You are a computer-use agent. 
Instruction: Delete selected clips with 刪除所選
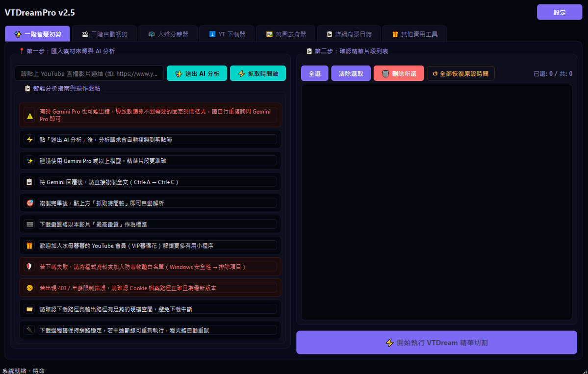tap(399, 74)
